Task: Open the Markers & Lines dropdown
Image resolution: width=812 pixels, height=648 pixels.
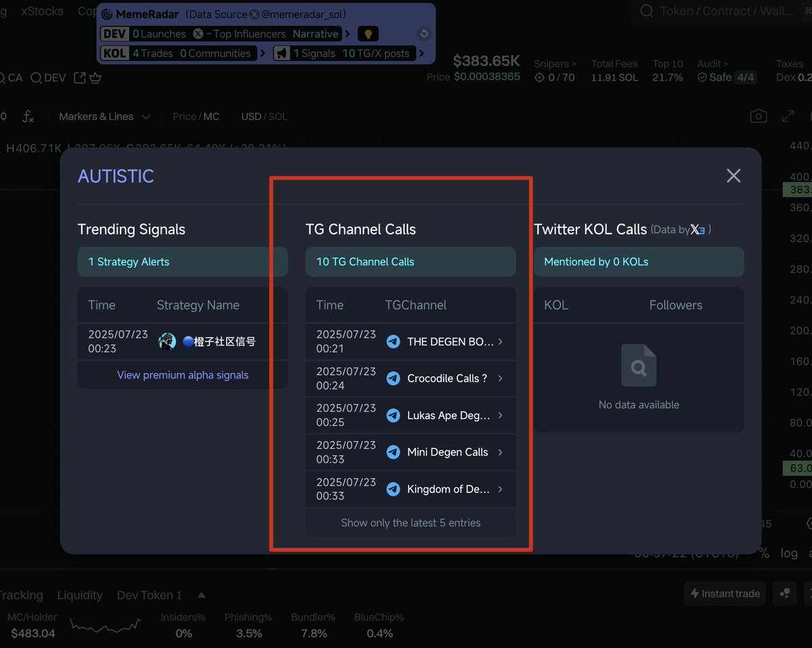Action: 104,116
